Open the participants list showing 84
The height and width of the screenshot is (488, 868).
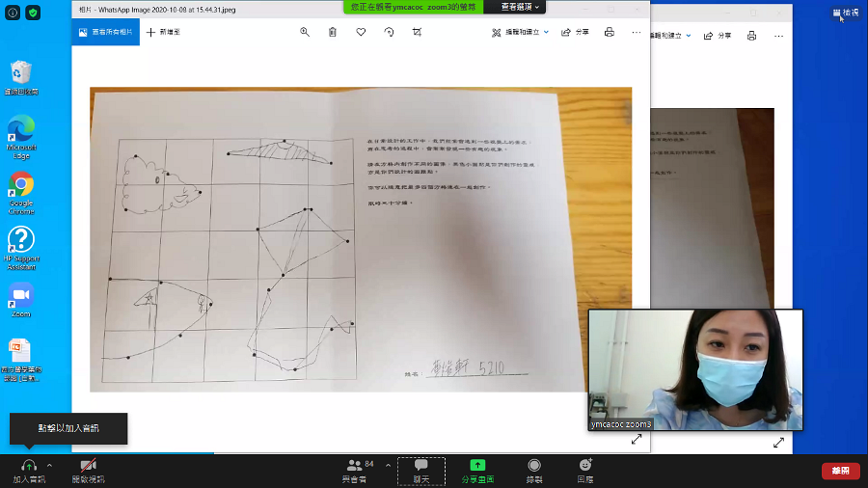[x=360, y=471]
